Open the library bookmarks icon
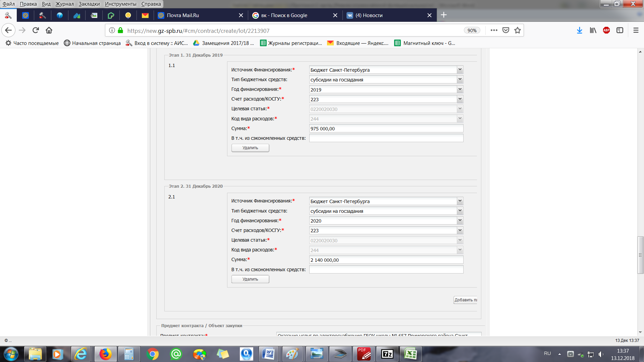The width and height of the screenshot is (644, 362). pos(593,30)
